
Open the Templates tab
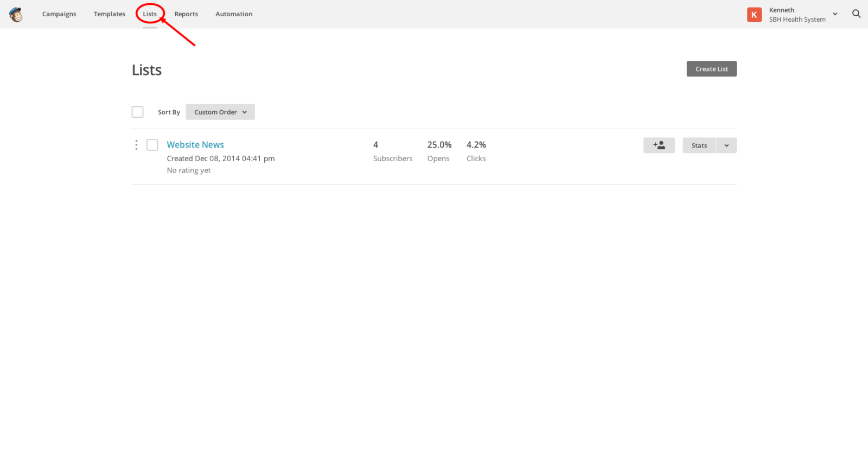click(109, 14)
